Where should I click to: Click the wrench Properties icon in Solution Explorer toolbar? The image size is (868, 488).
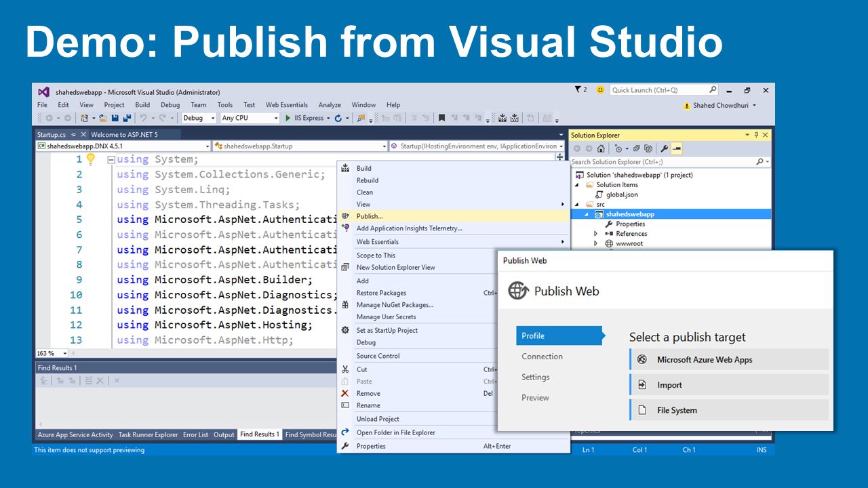(665, 148)
